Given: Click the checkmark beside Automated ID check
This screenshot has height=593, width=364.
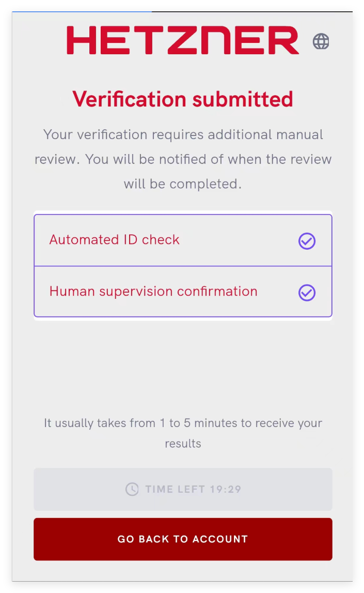Looking at the screenshot, I should coord(307,241).
